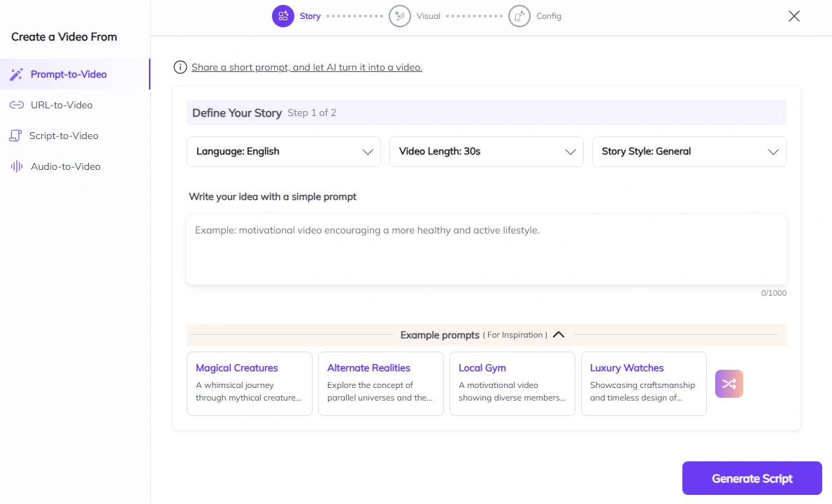Viewport: 832px width, 504px height.
Task: Click the Prompt-to-Video magic wand icon
Action: pos(17,74)
